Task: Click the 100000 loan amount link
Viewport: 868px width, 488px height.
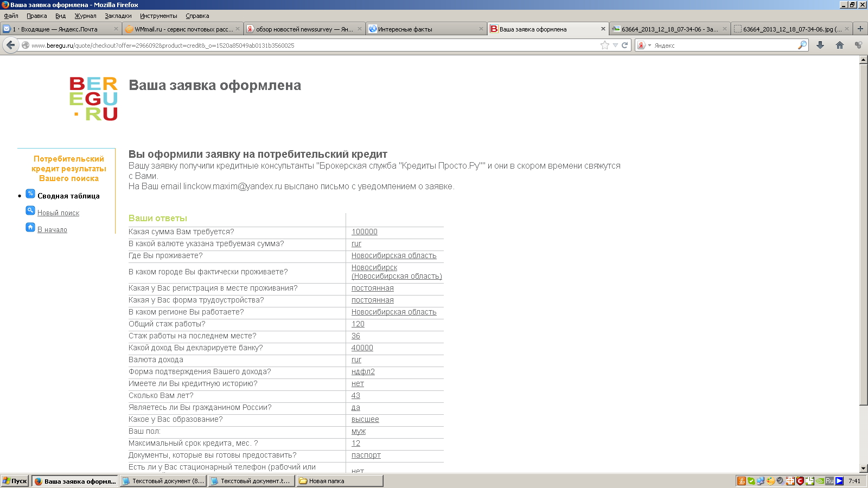Action: point(365,232)
